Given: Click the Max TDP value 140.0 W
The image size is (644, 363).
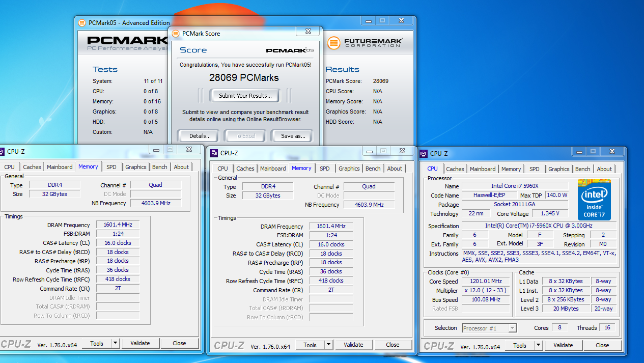Looking at the screenshot, I should coord(556,196).
